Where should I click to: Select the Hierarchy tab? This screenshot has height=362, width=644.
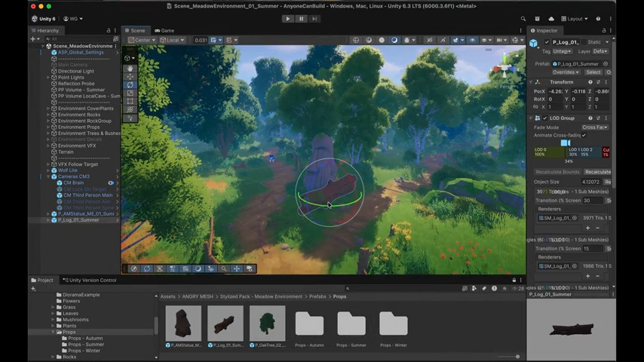coord(44,30)
